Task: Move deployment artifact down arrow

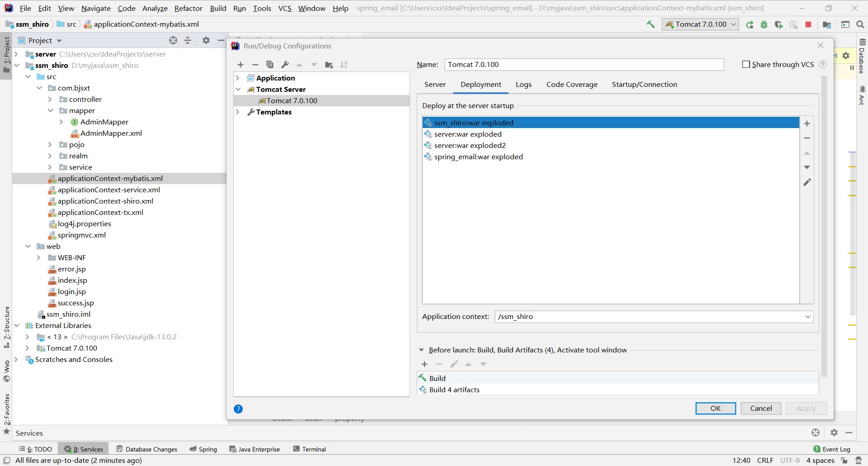Action: tap(807, 167)
